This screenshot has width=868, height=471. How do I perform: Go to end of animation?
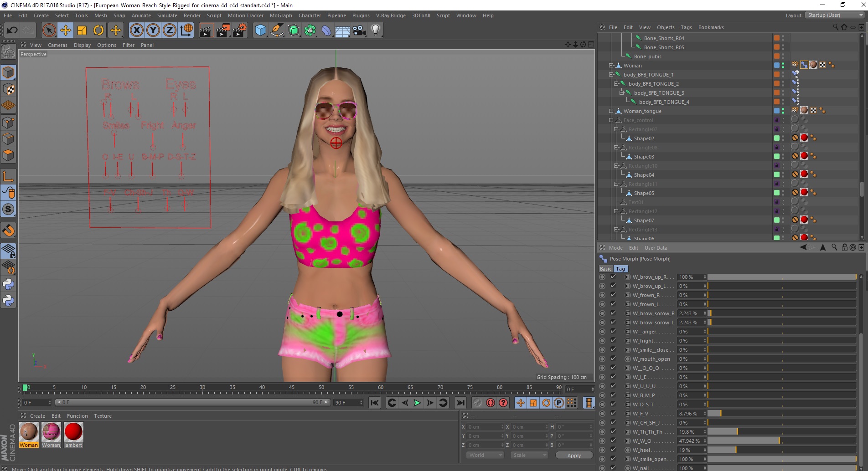(x=460, y=403)
